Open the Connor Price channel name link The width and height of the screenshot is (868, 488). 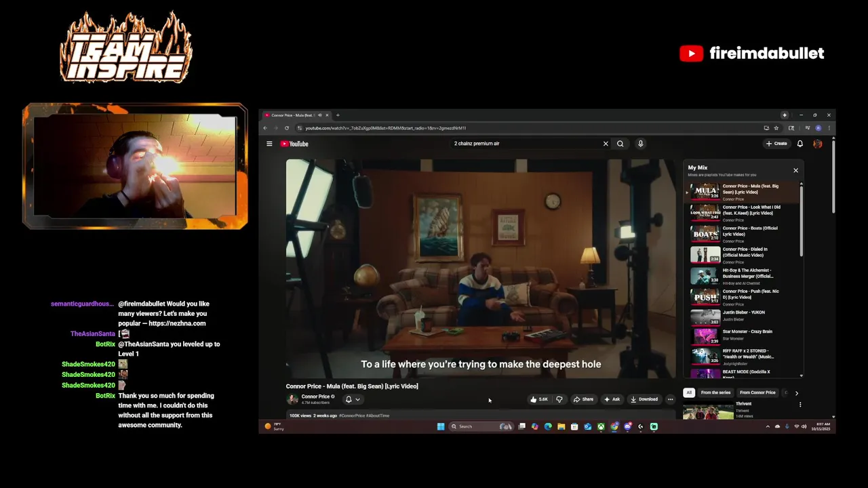pyautogui.click(x=315, y=396)
